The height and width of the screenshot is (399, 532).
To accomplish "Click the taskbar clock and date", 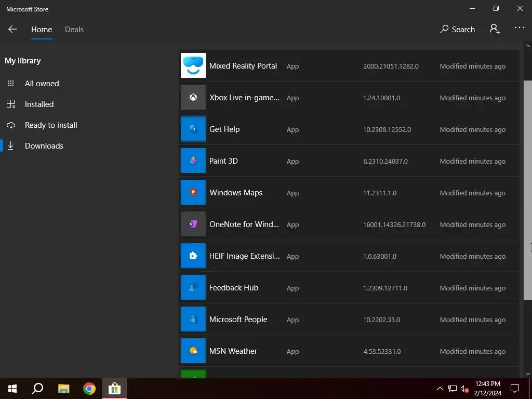I will (487, 389).
